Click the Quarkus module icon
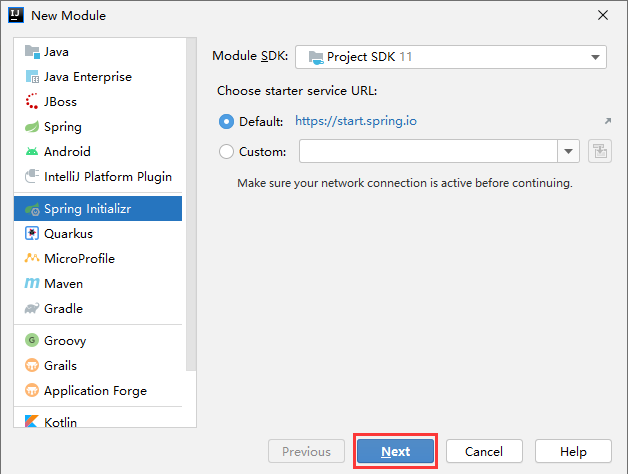Screen dimensions: 628x474 (31, 233)
